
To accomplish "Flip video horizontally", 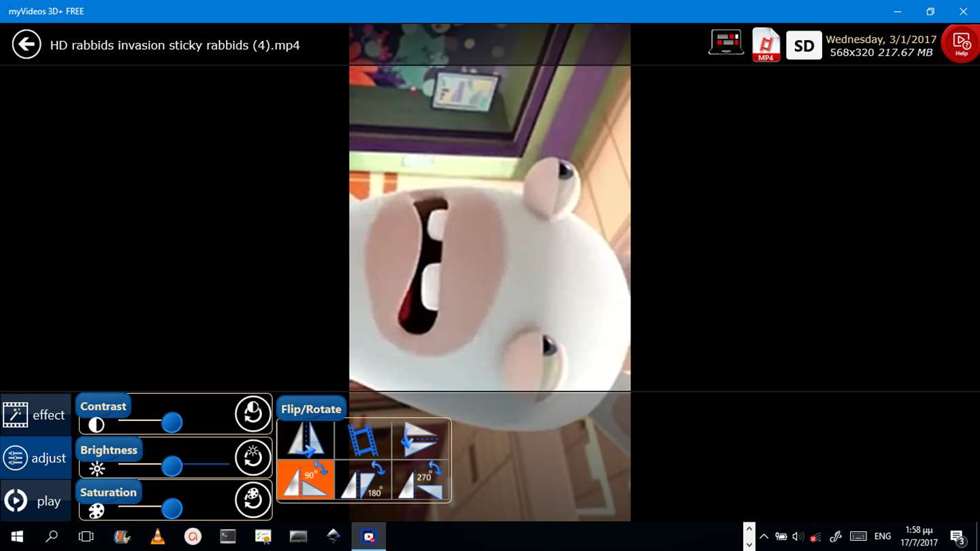I will 306,439.
